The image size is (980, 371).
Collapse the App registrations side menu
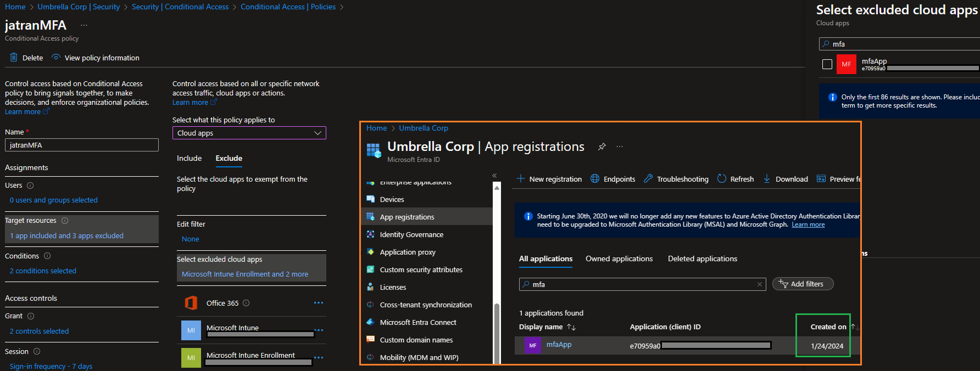tap(494, 176)
